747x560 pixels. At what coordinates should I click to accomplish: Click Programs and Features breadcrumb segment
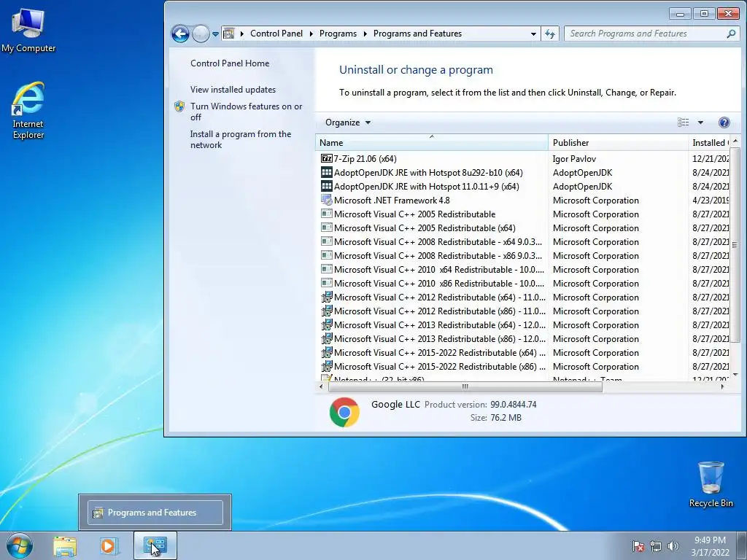pyautogui.click(x=417, y=34)
